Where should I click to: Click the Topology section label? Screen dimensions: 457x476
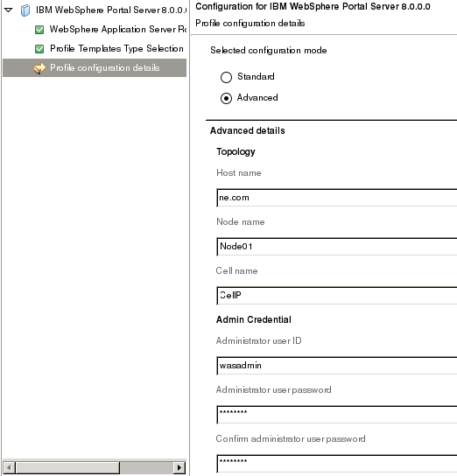click(x=236, y=151)
